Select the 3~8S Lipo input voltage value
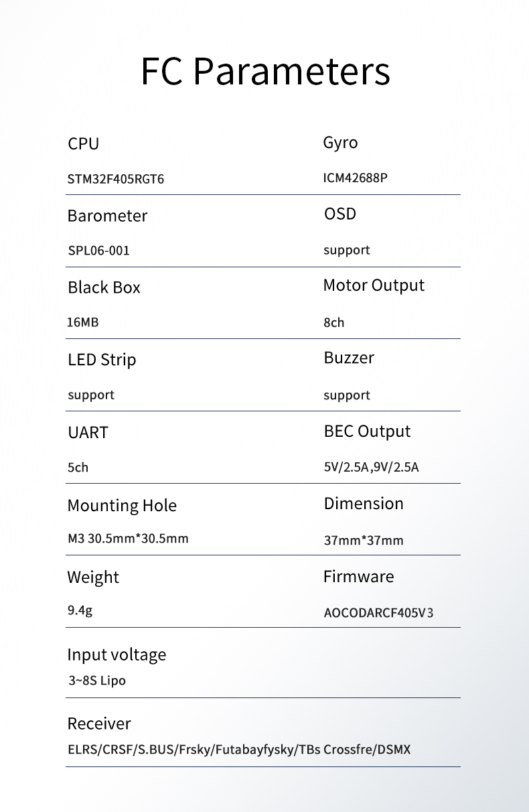This screenshot has height=812, width=529. tap(97, 681)
